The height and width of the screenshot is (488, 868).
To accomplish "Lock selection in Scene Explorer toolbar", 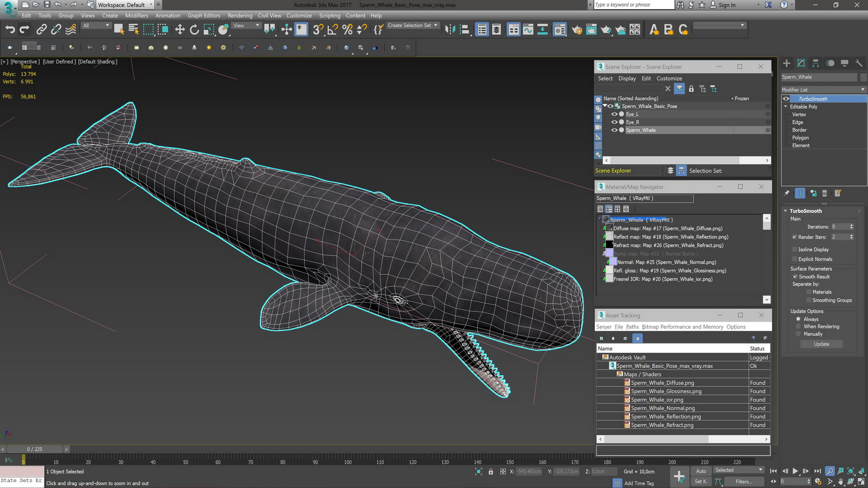I will coord(691,89).
